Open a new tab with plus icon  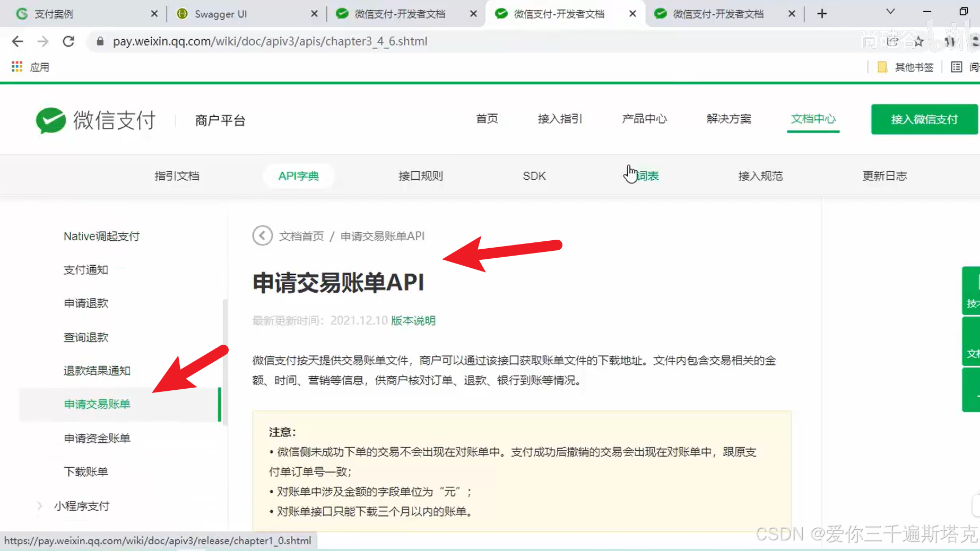click(822, 14)
